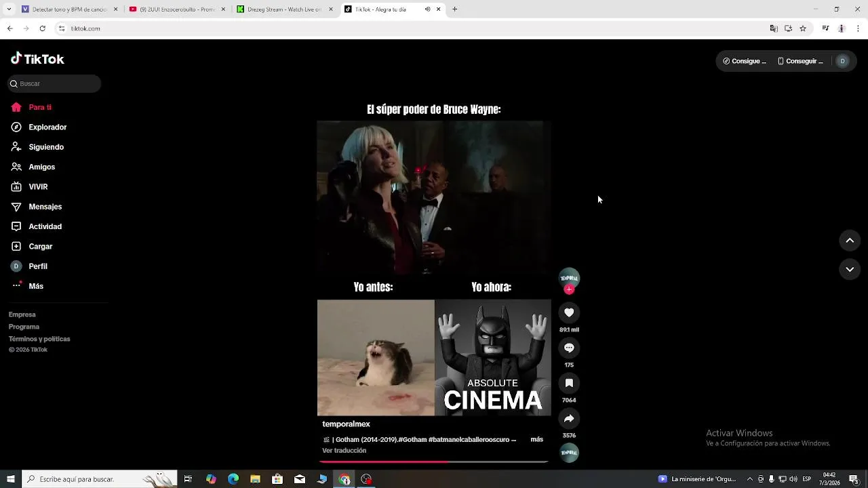Seek on the video progress bar
Viewport: 868px width, 488px height.
coord(434,462)
